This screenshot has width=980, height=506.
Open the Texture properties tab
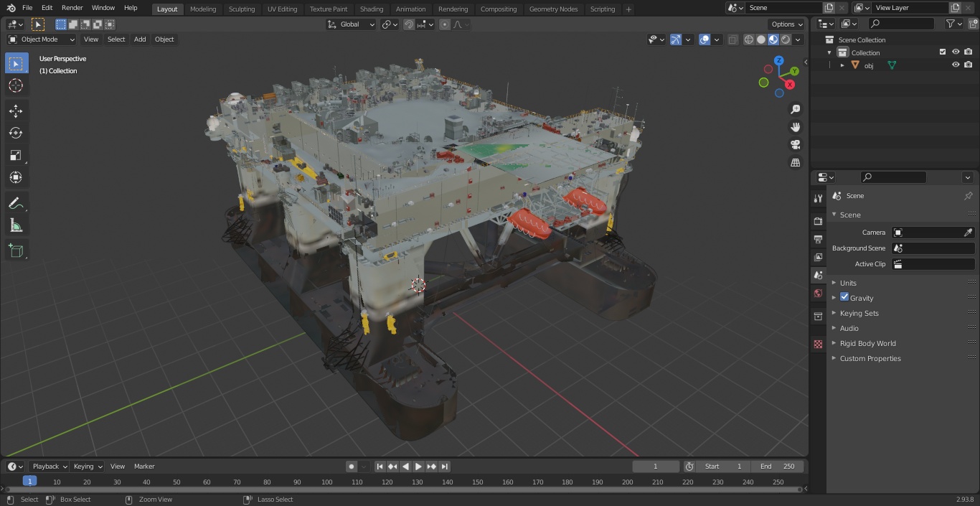pyautogui.click(x=818, y=345)
